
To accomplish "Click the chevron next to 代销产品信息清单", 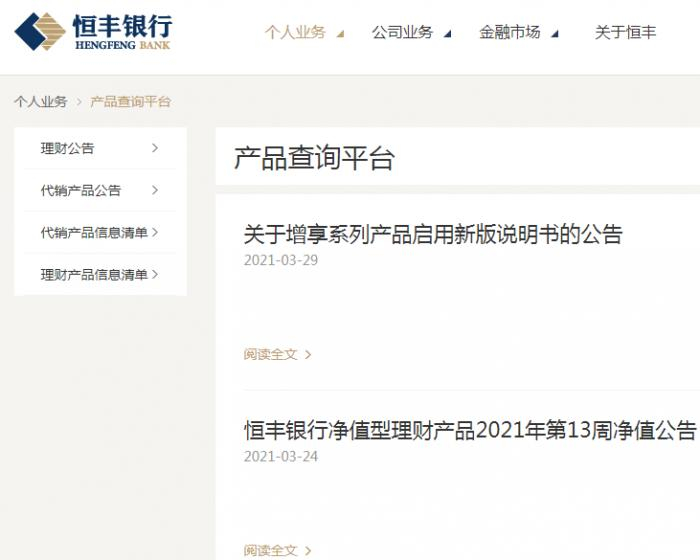I will [x=155, y=232].
